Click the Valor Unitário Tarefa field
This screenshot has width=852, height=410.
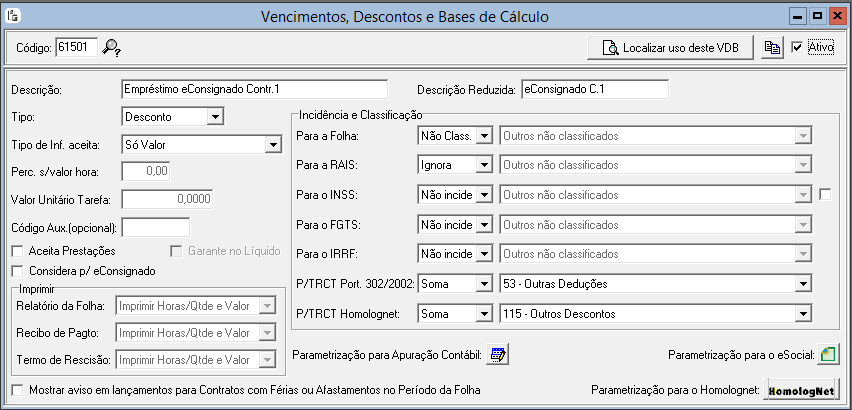coord(167,199)
